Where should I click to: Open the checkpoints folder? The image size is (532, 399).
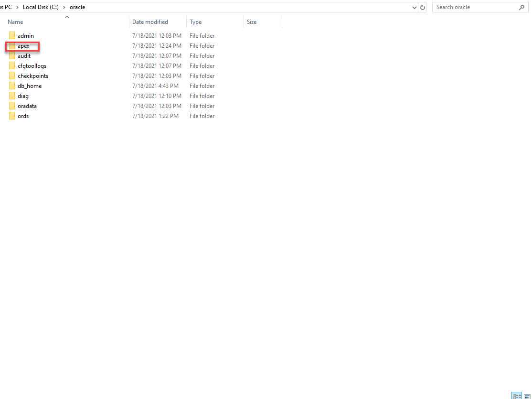coord(33,75)
